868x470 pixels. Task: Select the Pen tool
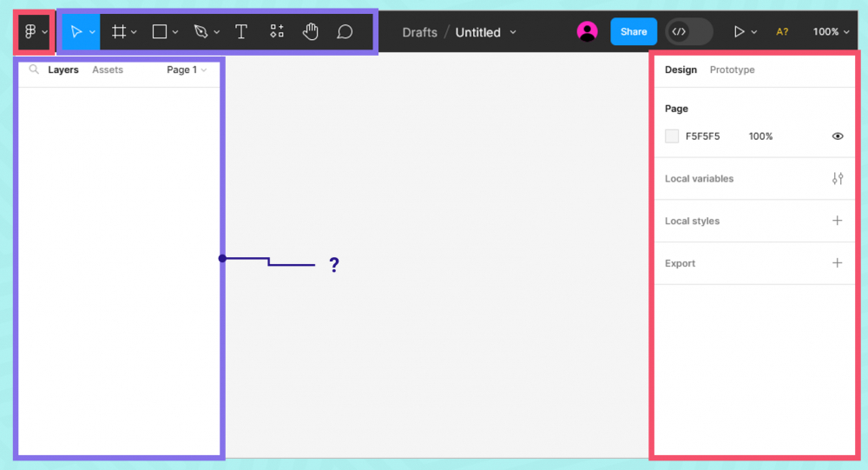point(201,32)
